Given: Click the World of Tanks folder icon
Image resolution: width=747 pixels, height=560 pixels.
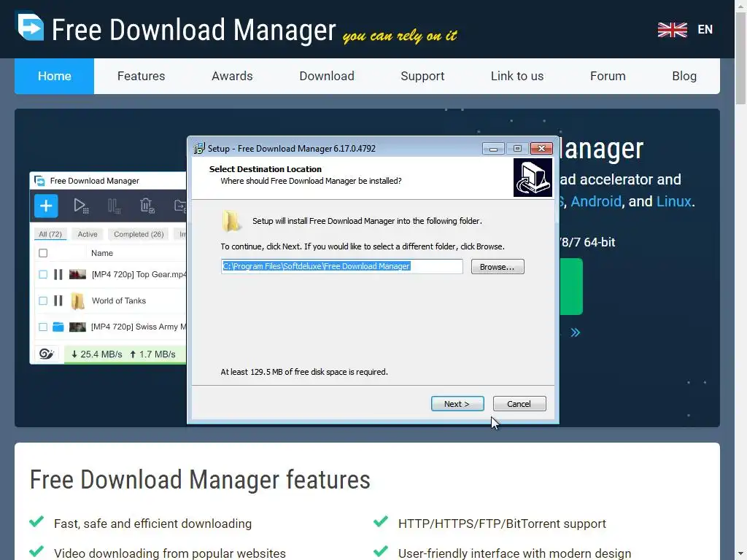Looking at the screenshot, I should pyautogui.click(x=77, y=301).
